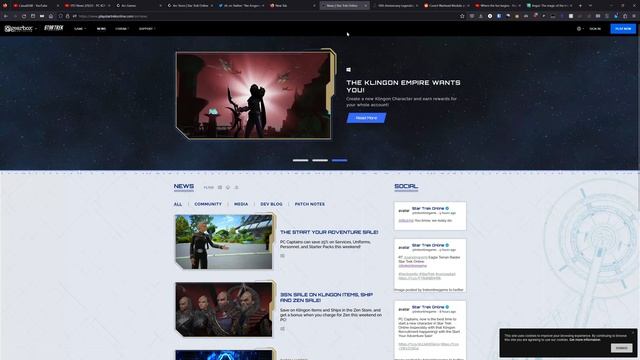Select the first carousel slide indicator
This screenshot has width=640, height=360.
pos(300,160)
